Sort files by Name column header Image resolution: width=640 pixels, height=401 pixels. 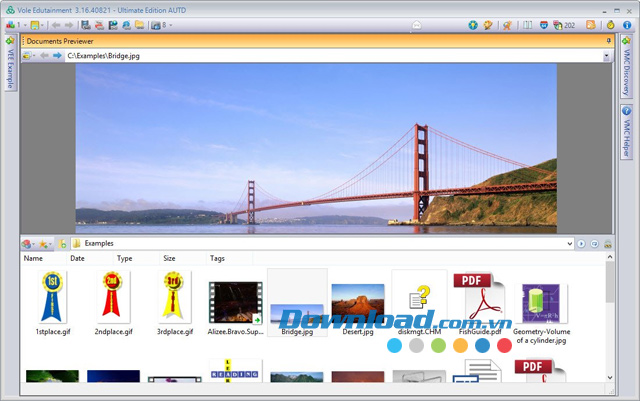[44, 258]
